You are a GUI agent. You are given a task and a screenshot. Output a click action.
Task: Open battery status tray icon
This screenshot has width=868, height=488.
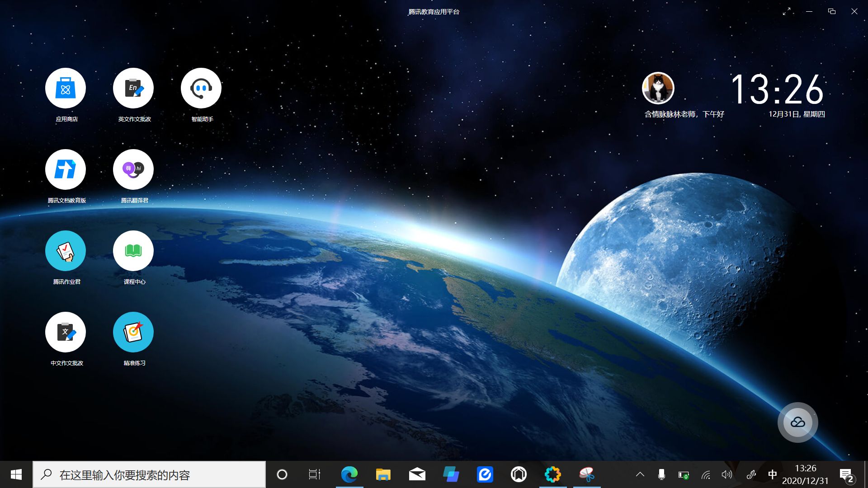tap(684, 474)
